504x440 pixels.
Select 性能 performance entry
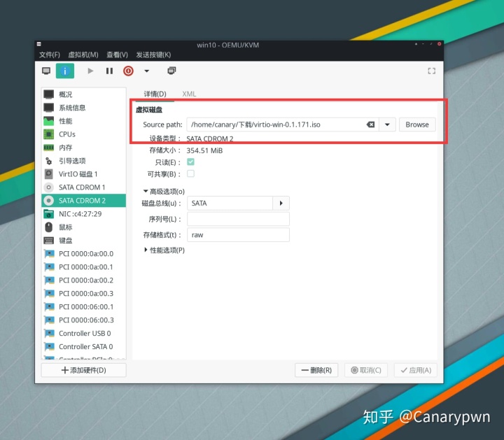[83, 121]
